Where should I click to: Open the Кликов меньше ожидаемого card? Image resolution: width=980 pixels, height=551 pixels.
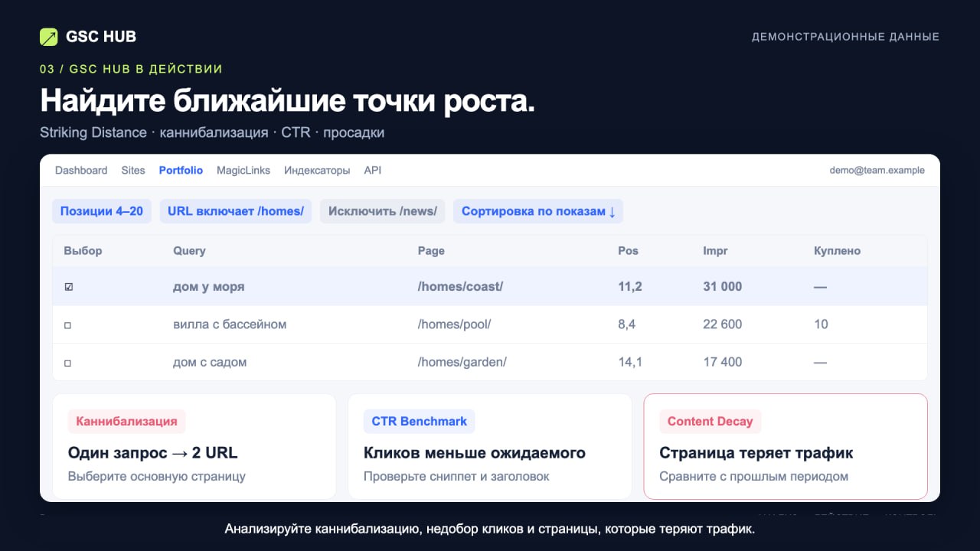(490, 447)
